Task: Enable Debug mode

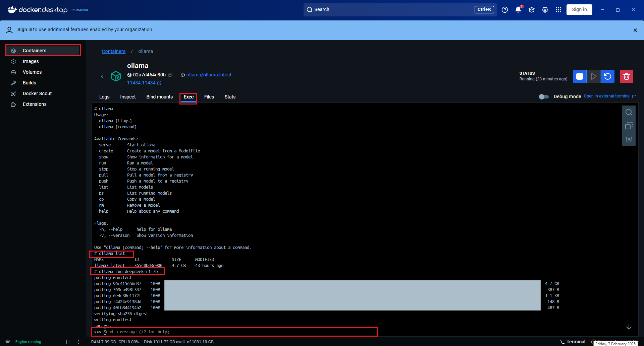Action: point(543,96)
